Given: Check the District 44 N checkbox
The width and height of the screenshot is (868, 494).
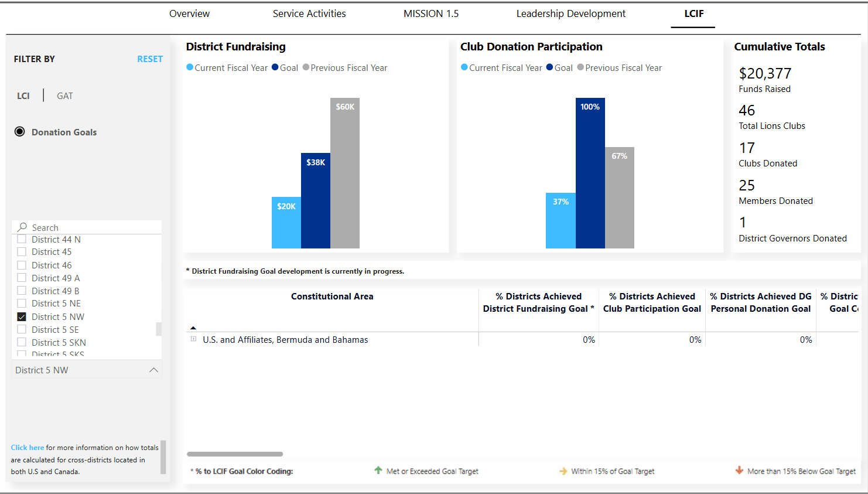Looking at the screenshot, I should (22, 239).
